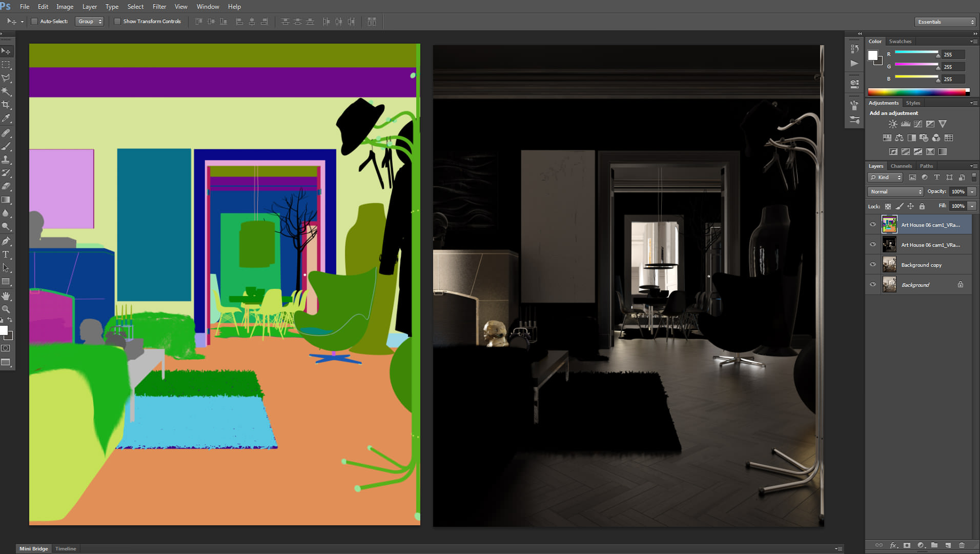This screenshot has height=554, width=980.
Task: Open the layer filter Kind dropdown
Action: click(x=885, y=177)
